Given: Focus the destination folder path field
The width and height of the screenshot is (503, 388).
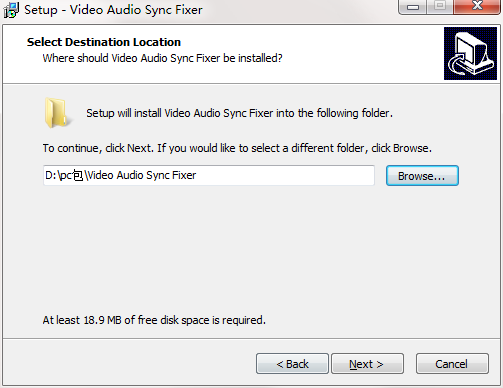Looking at the screenshot, I should pos(209,175).
